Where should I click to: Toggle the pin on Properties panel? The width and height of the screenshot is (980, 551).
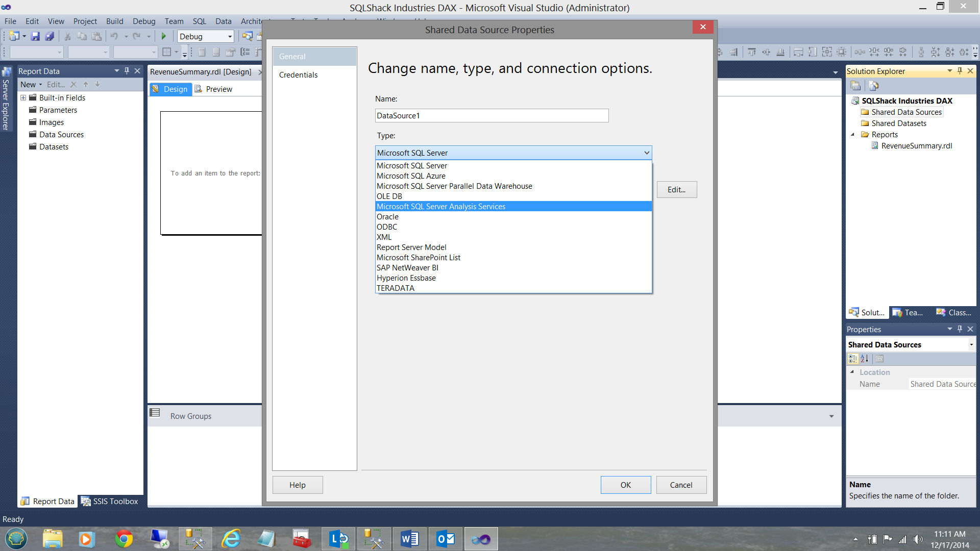(960, 329)
